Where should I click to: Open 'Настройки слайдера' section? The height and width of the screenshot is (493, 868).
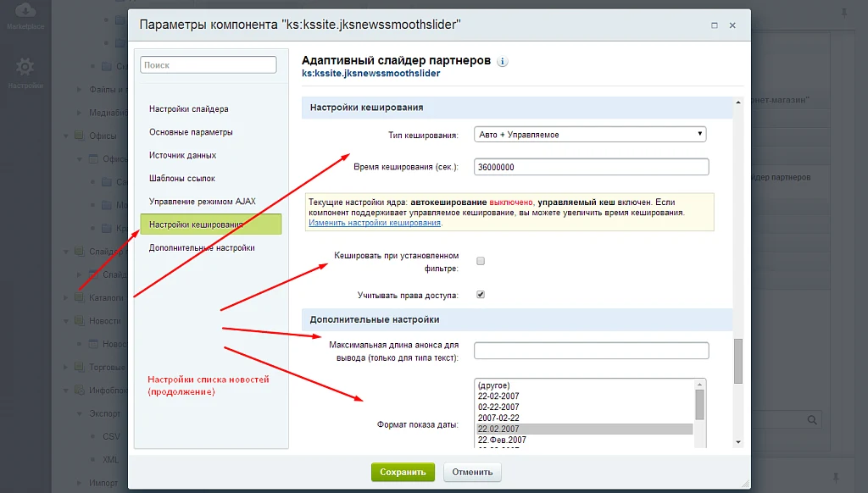[x=189, y=109]
